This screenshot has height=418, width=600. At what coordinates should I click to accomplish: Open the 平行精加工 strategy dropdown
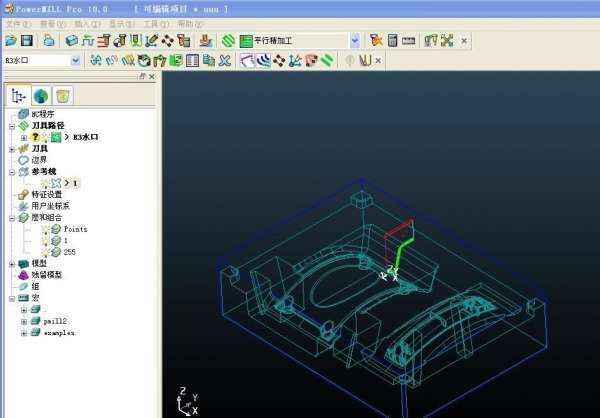tap(355, 41)
